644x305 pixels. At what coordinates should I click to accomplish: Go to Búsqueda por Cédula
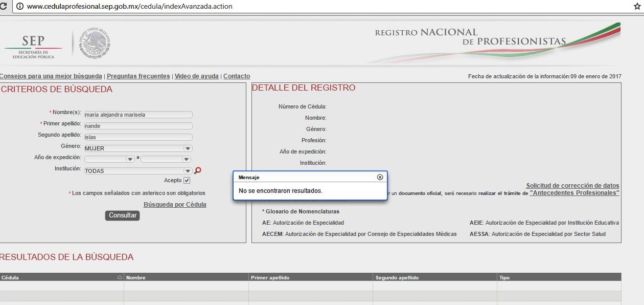(x=175, y=205)
